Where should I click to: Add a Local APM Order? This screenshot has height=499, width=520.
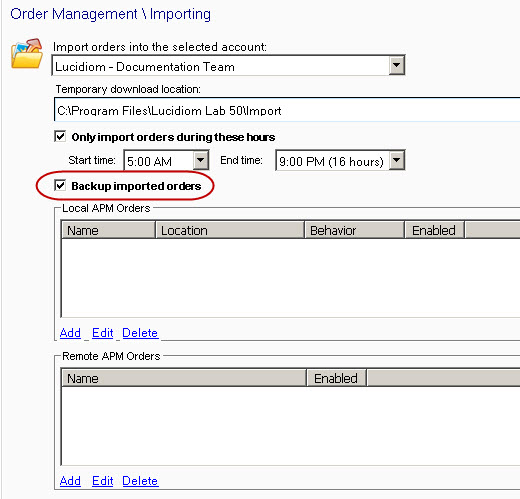70,333
